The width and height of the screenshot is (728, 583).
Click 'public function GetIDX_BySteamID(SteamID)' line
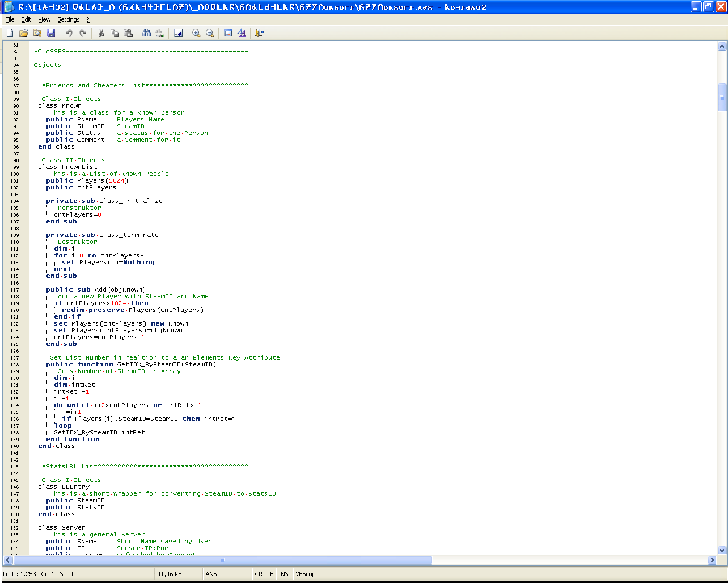[131, 364]
